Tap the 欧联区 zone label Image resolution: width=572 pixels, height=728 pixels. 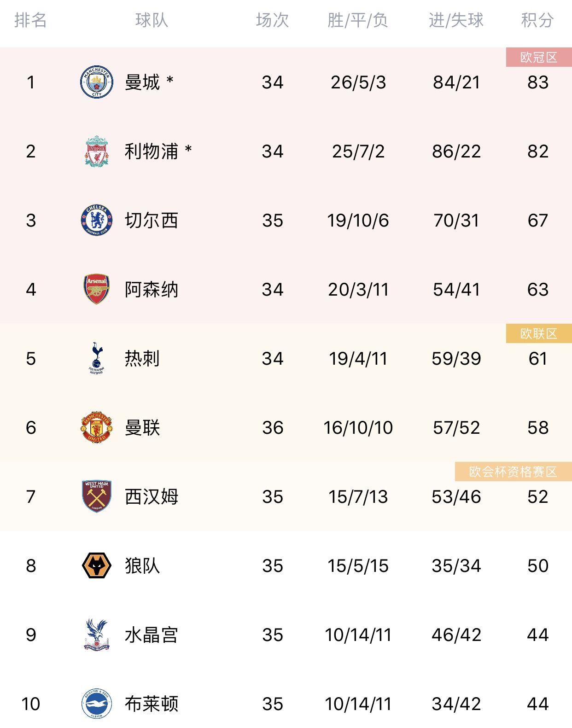[539, 333]
